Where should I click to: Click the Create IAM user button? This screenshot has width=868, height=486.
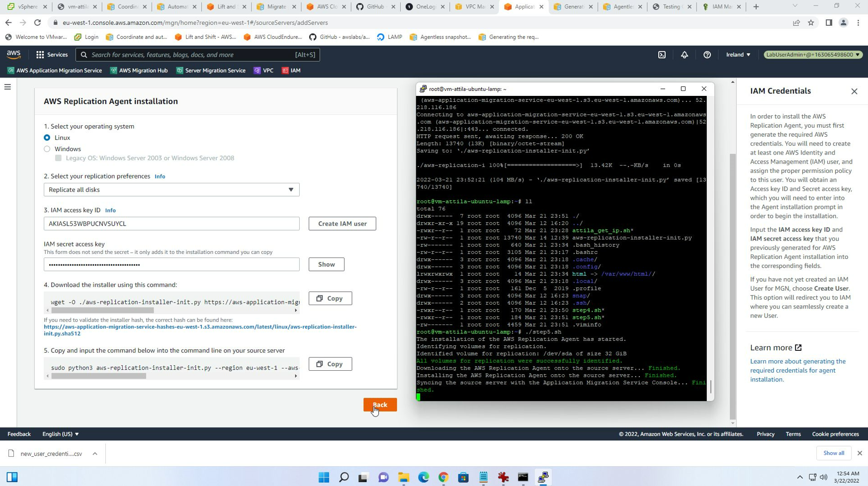pyautogui.click(x=342, y=223)
